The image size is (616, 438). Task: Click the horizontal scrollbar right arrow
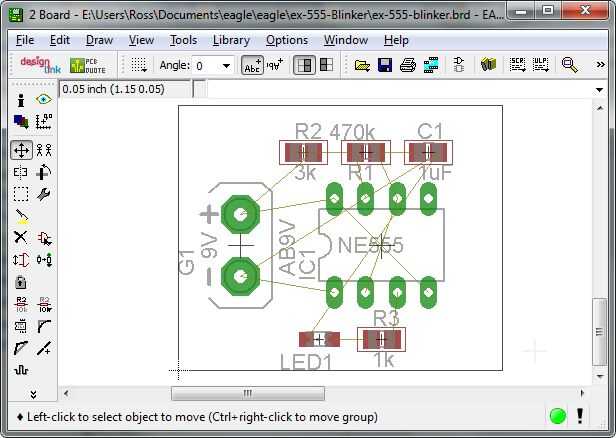(582, 393)
